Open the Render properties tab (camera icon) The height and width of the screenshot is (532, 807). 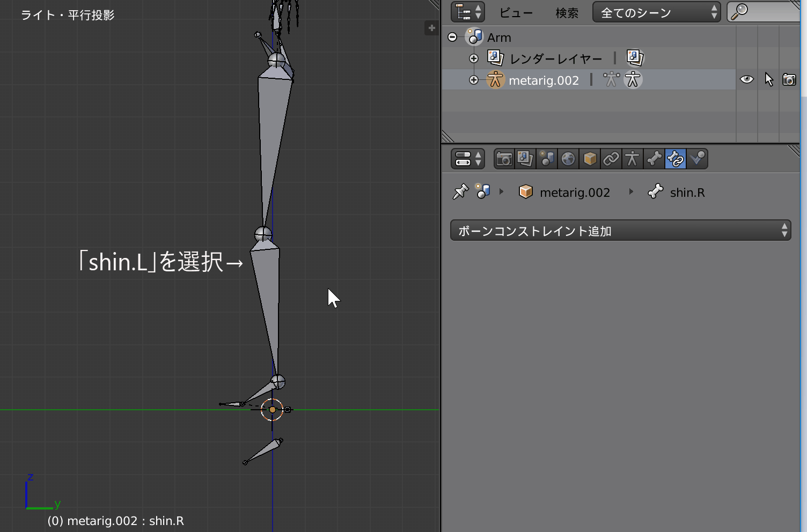click(x=504, y=159)
